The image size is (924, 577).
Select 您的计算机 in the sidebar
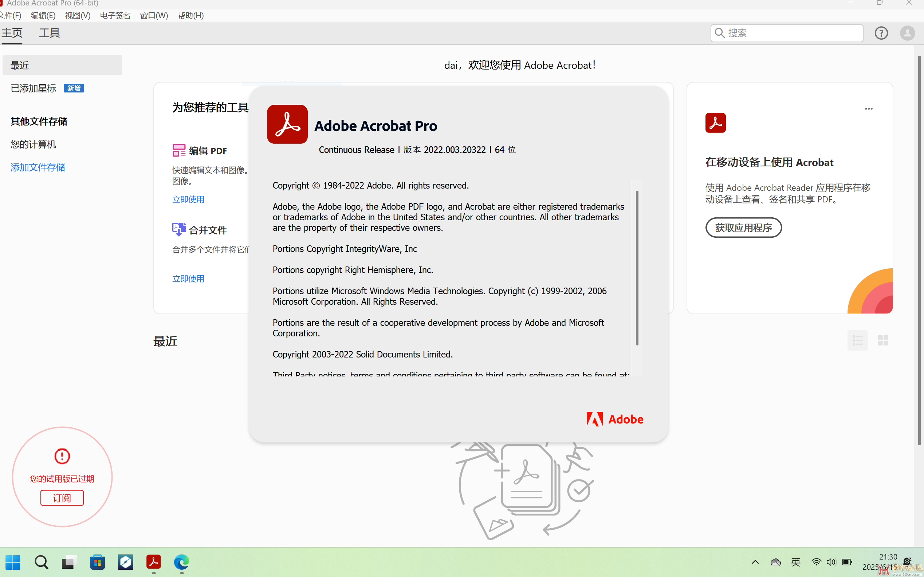click(33, 144)
